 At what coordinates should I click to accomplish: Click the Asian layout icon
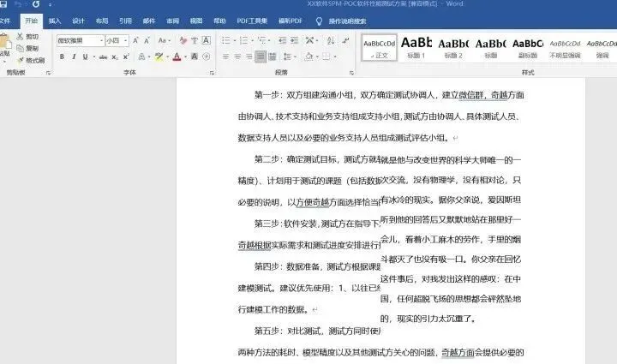[310, 40]
